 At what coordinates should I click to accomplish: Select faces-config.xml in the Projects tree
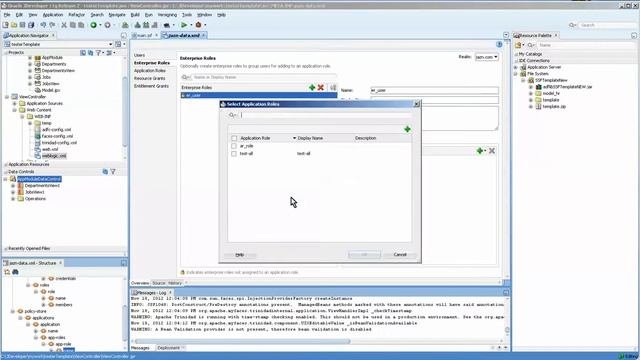point(57,136)
